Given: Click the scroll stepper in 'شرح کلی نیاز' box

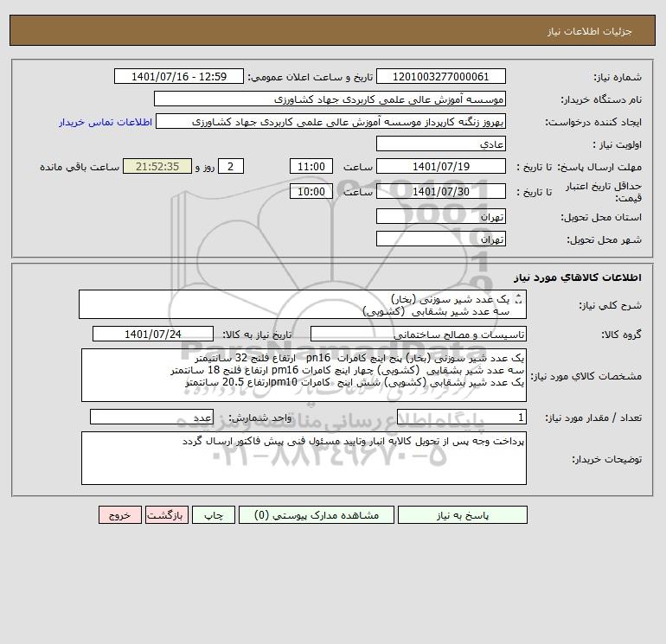Looking at the screenshot, I should click(518, 299).
